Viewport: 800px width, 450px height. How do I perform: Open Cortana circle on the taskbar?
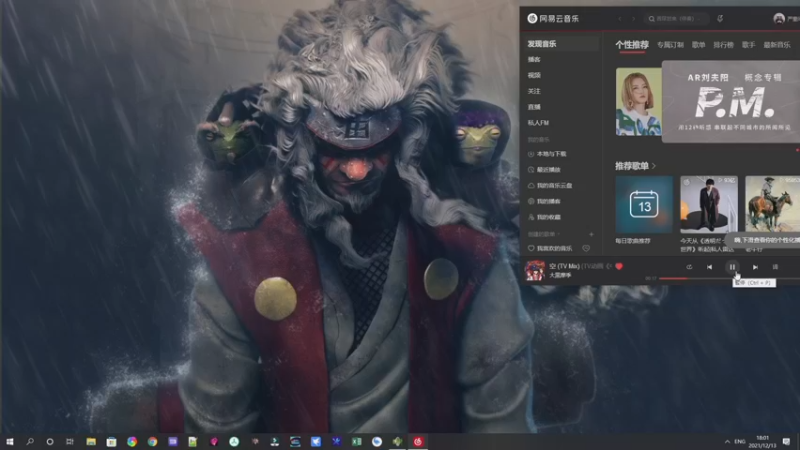49,441
